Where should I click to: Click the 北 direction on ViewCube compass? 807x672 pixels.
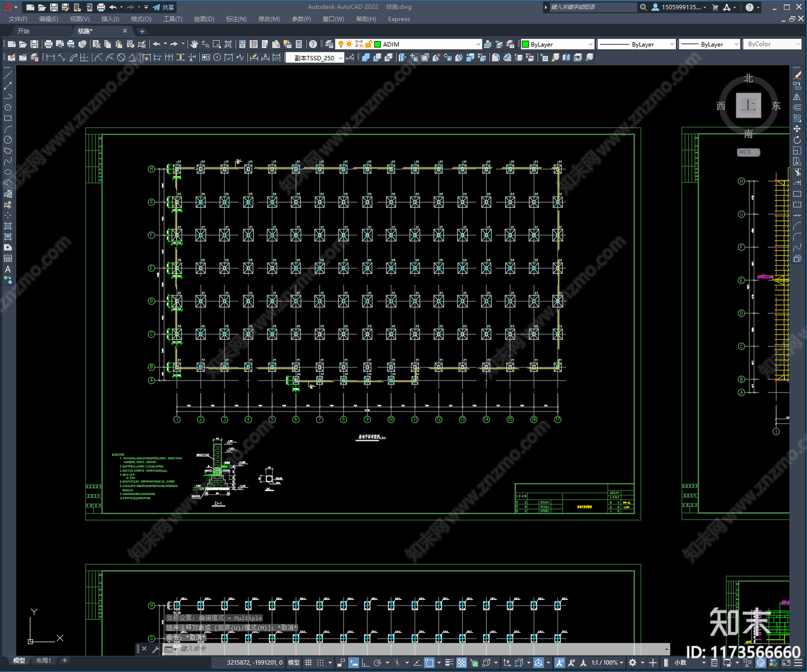click(x=748, y=78)
